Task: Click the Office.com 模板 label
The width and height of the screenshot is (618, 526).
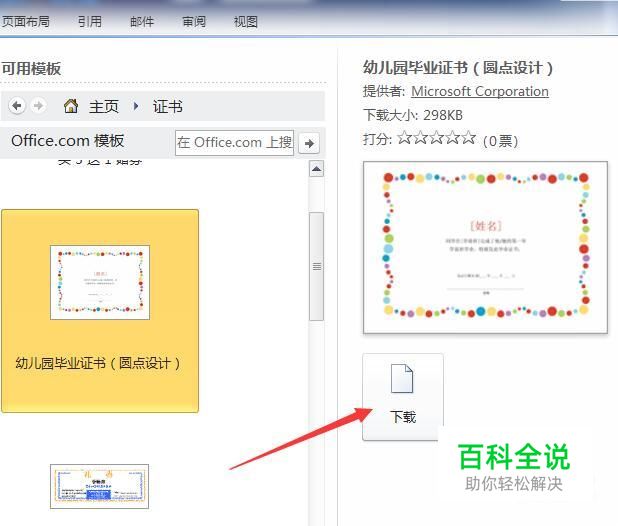Action: point(68,141)
